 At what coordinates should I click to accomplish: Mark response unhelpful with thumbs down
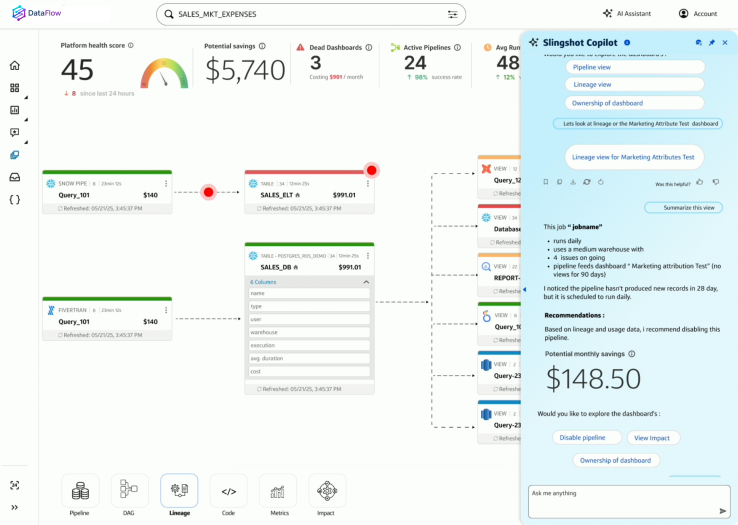coord(716,182)
